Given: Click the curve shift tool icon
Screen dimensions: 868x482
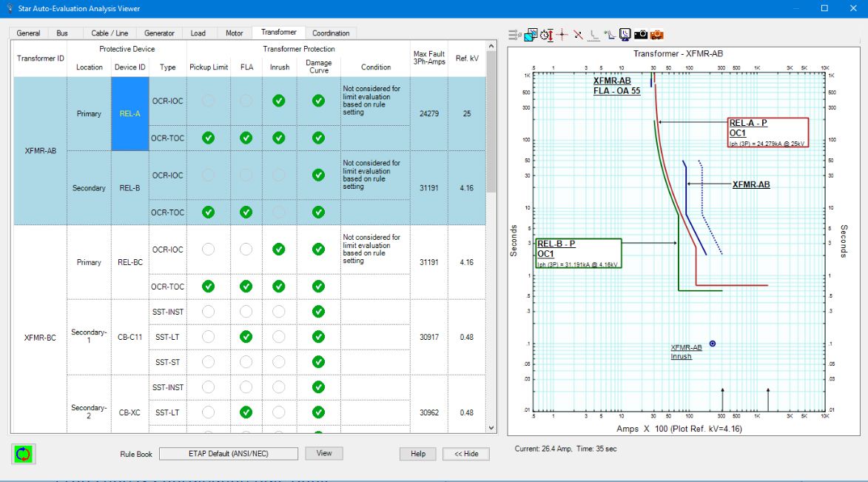Looking at the screenshot, I should point(594,34).
